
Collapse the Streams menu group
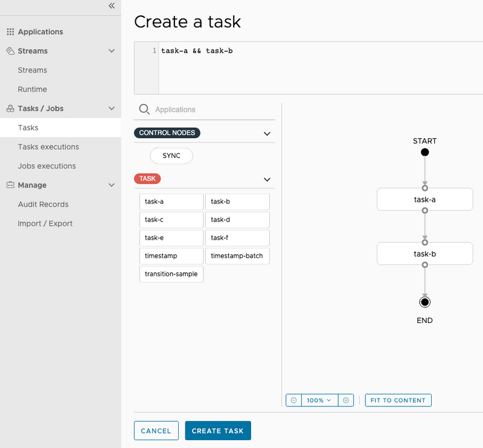pyautogui.click(x=111, y=51)
